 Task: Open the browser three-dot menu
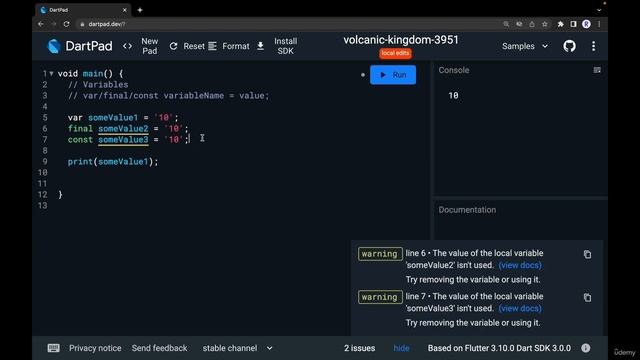[x=599, y=24]
